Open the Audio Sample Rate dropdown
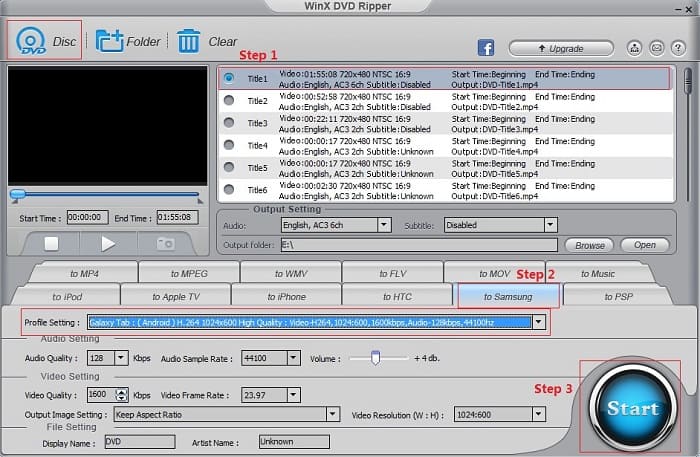Viewport: 700px width, 457px height. (x=293, y=358)
